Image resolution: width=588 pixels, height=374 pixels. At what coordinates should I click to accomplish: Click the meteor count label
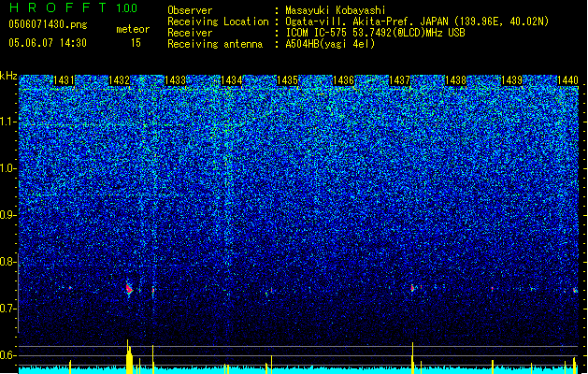pos(133,29)
